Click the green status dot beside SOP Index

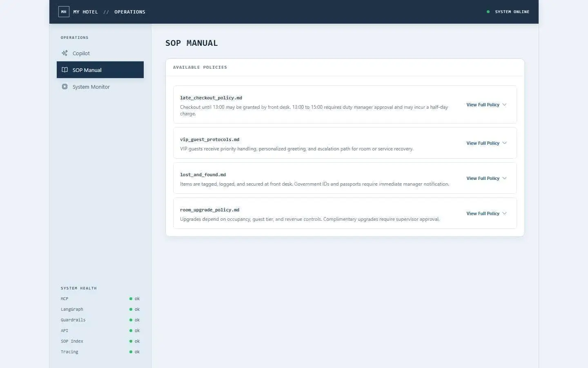click(131, 341)
